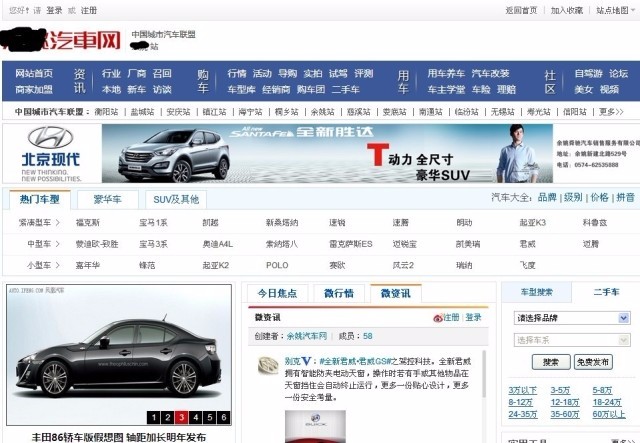
Task: Open the 今日焦点 tab
Action: coord(278,293)
